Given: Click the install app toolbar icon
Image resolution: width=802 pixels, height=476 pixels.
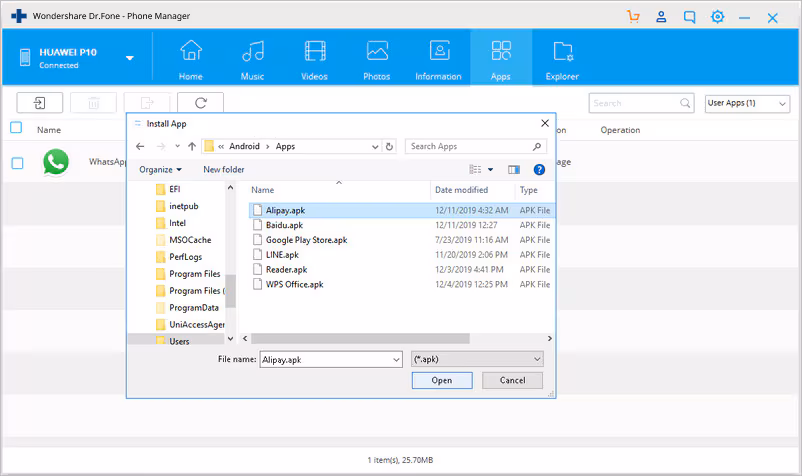Looking at the screenshot, I should tap(40, 103).
